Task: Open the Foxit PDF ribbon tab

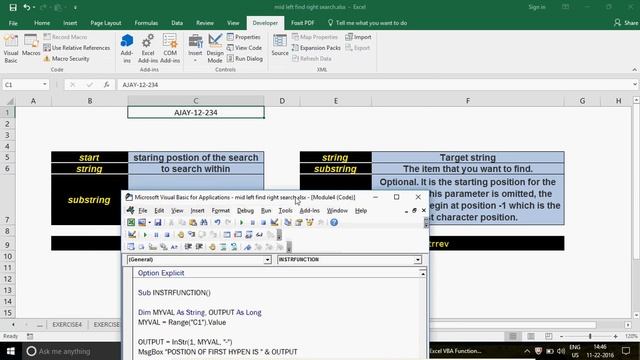Action: 302,23
